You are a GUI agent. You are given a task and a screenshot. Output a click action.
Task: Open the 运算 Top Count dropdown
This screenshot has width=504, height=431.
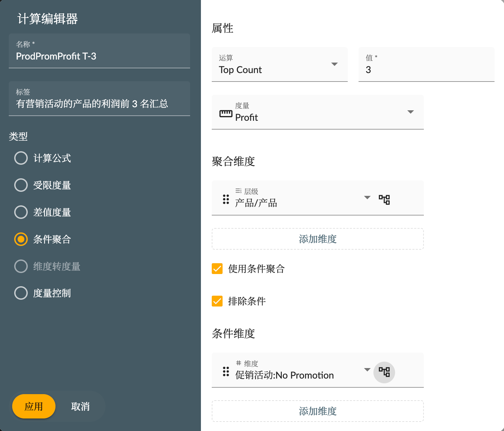(x=334, y=64)
